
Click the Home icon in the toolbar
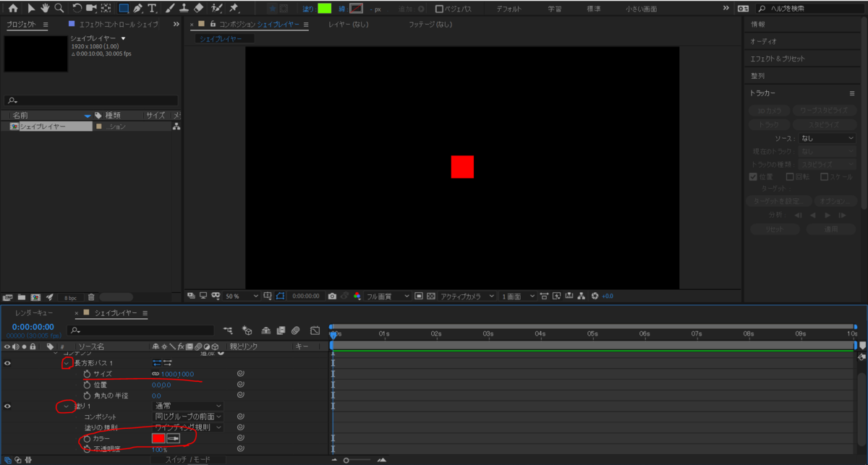(12, 9)
